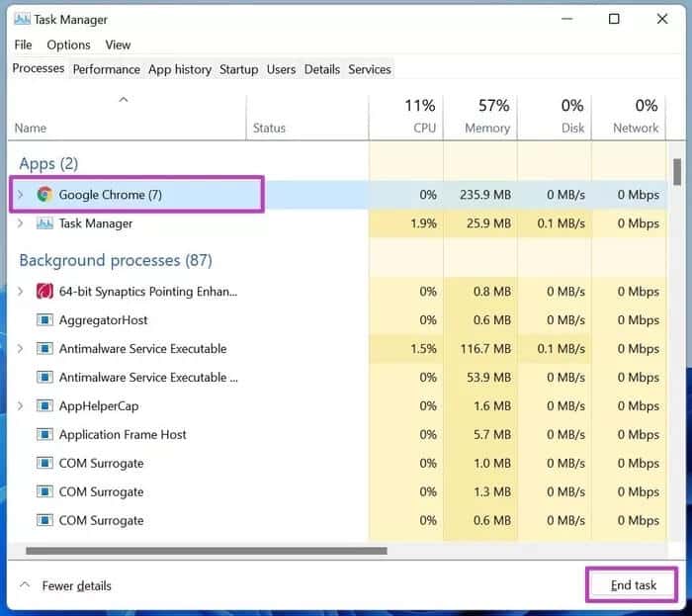The width and height of the screenshot is (692, 616).
Task: Select the Application Frame Host row
Action: click(338, 435)
